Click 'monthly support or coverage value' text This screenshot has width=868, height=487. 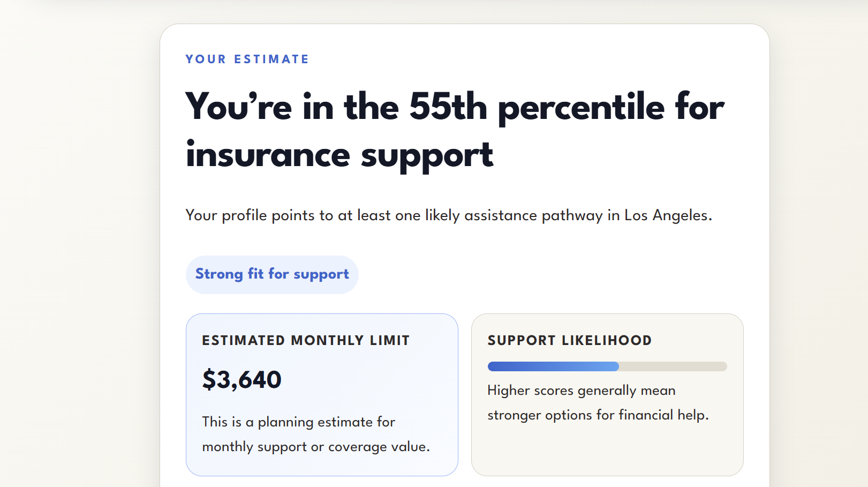tap(316, 447)
